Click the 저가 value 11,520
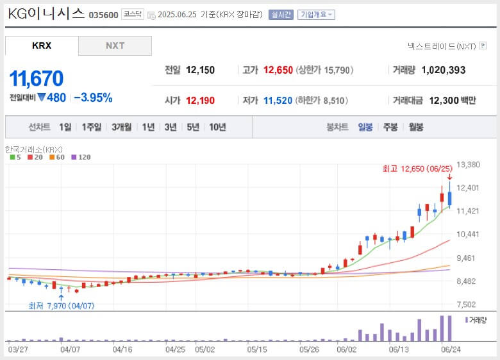Image resolution: width=500 pixels, height=360 pixels. point(278,100)
